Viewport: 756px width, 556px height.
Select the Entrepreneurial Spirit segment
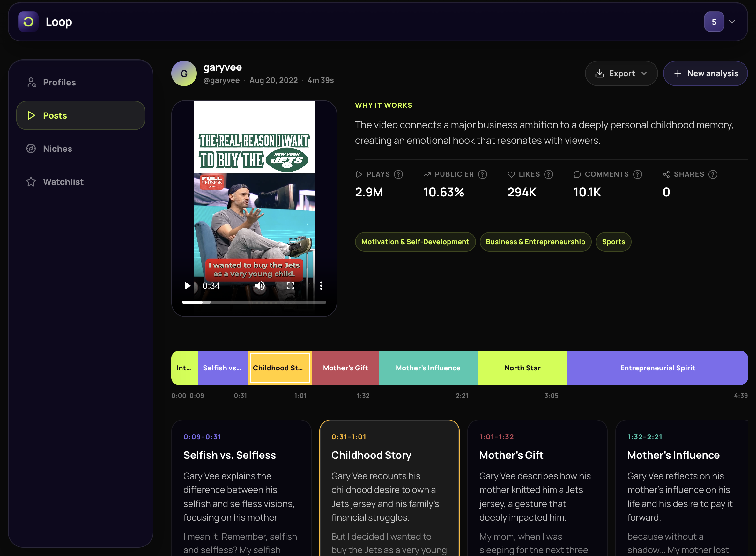coord(657,368)
